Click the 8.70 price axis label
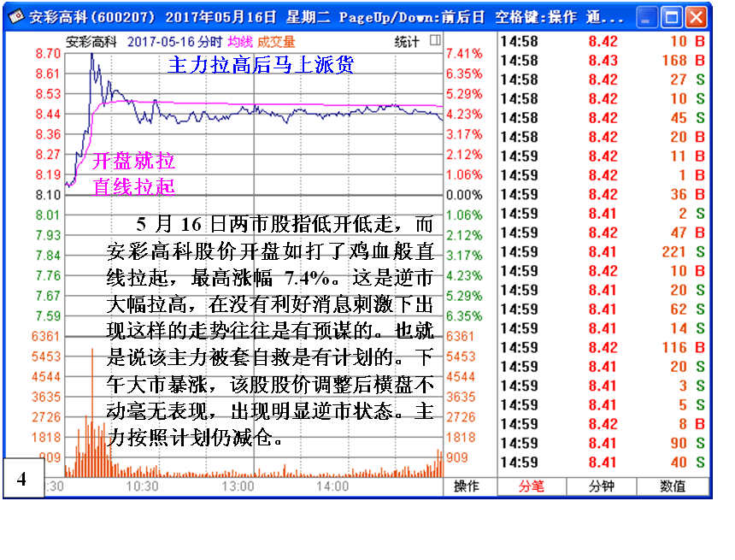Image resolution: width=735 pixels, height=560 pixels. pyautogui.click(x=48, y=54)
